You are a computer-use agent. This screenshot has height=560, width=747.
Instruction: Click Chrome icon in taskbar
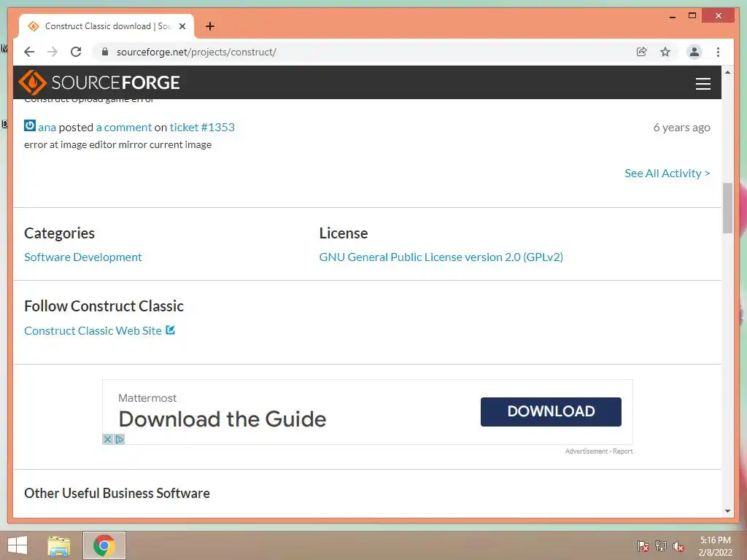click(x=104, y=545)
